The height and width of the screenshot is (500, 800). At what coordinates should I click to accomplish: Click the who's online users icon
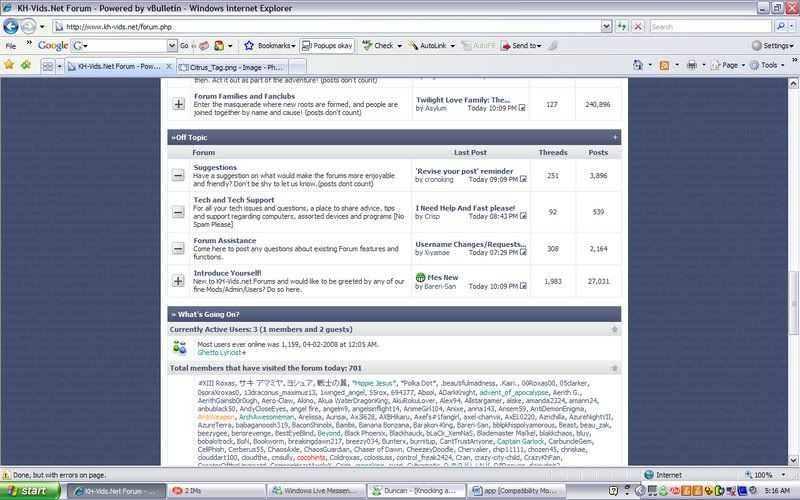[x=180, y=347]
